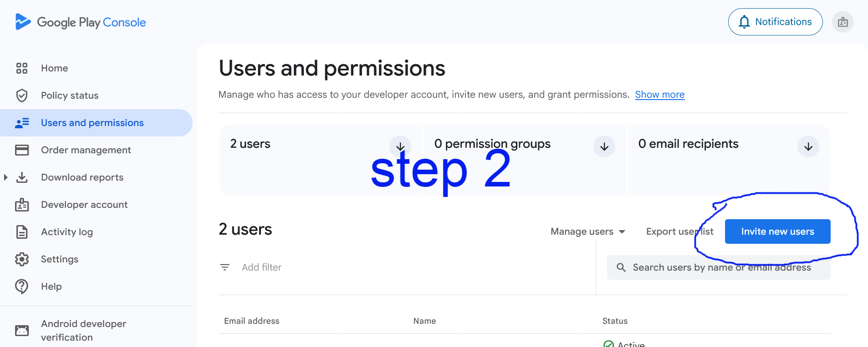Click the Show more link
The width and height of the screenshot is (868, 347).
(x=659, y=95)
